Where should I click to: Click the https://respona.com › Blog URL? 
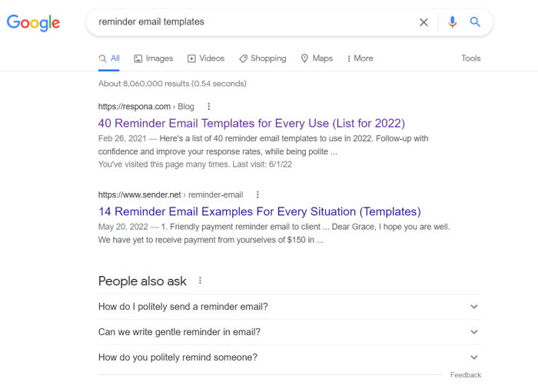(146, 107)
